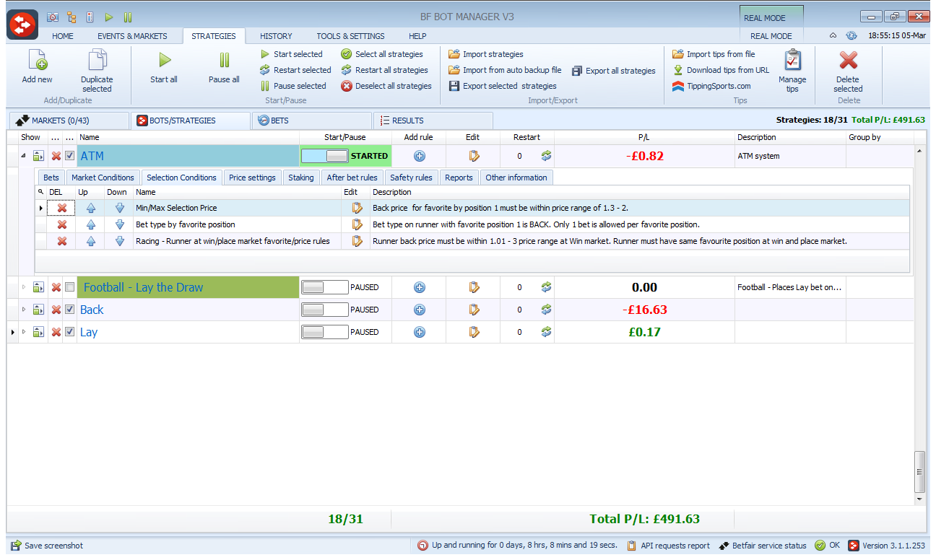
Task: Click quick access green play icon
Action: 109,17
